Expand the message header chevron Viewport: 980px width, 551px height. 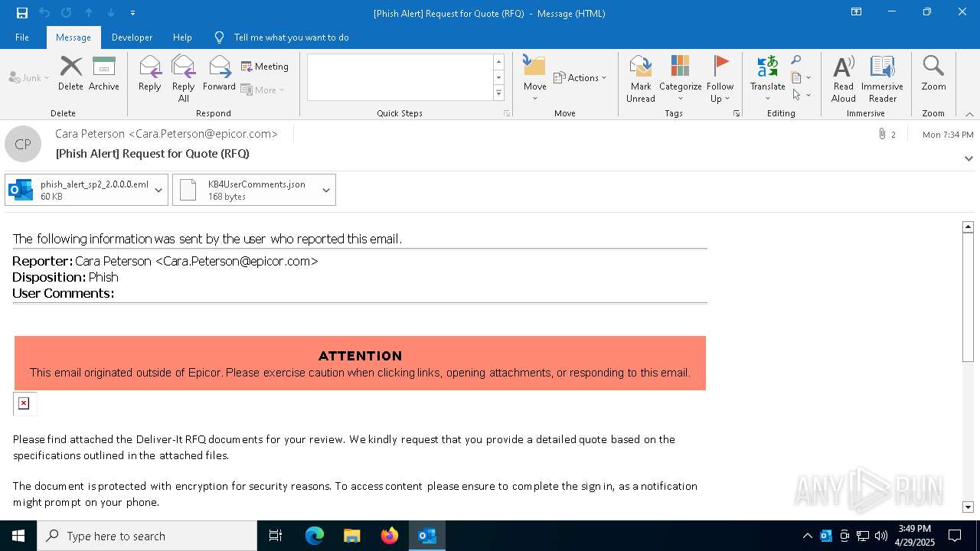pos(969,158)
